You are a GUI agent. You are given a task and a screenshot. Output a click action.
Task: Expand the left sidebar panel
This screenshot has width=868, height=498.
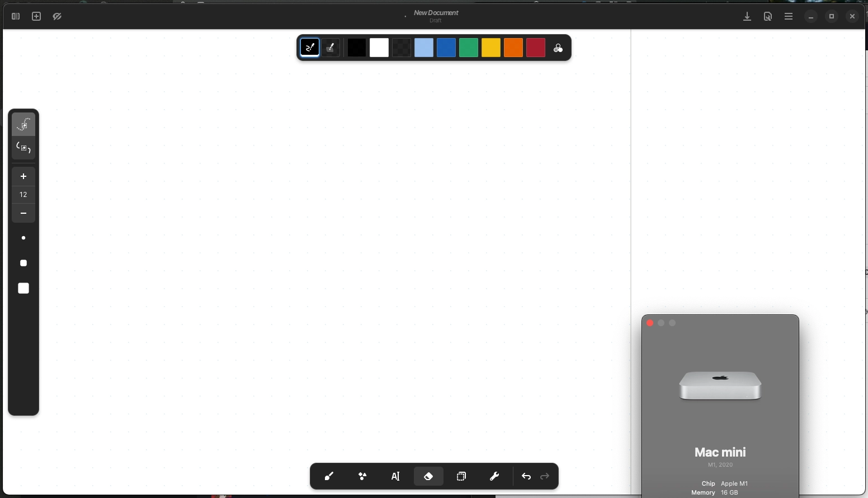click(15, 16)
